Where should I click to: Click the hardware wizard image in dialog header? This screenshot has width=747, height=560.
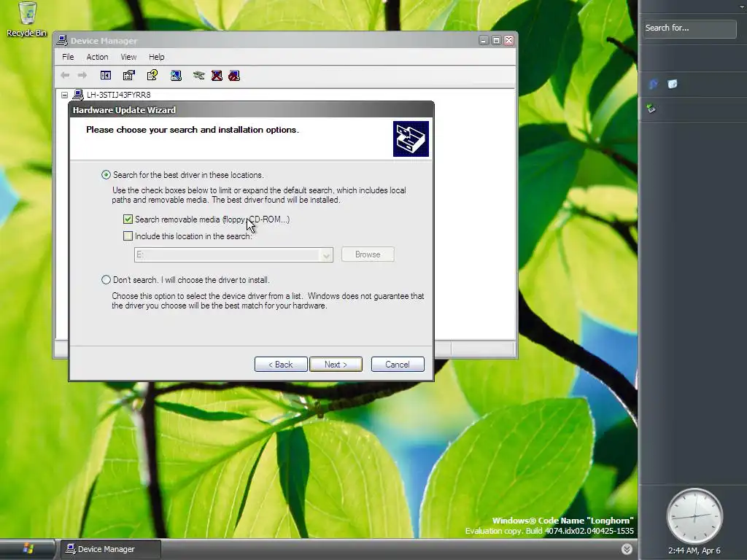(x=411, y=139)
